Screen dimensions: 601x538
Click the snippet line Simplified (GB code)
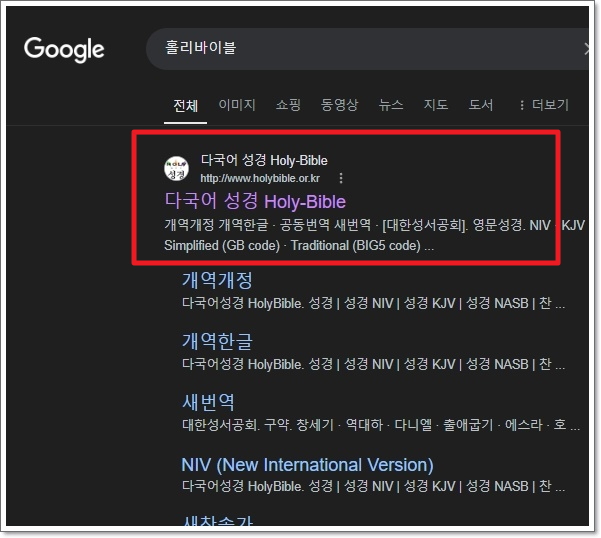(x=299, y=246)
